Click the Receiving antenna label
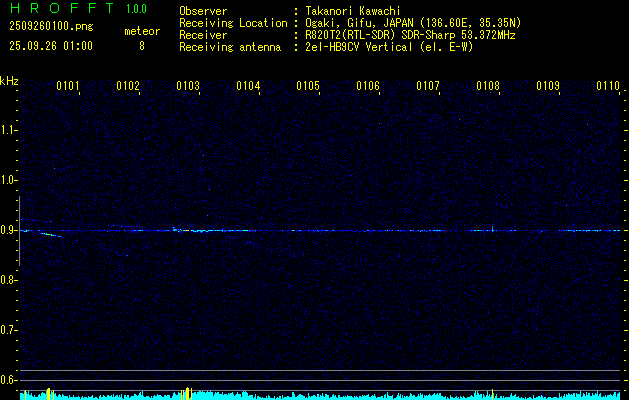Viewport: 629px width, 400px height. (230, 47)
